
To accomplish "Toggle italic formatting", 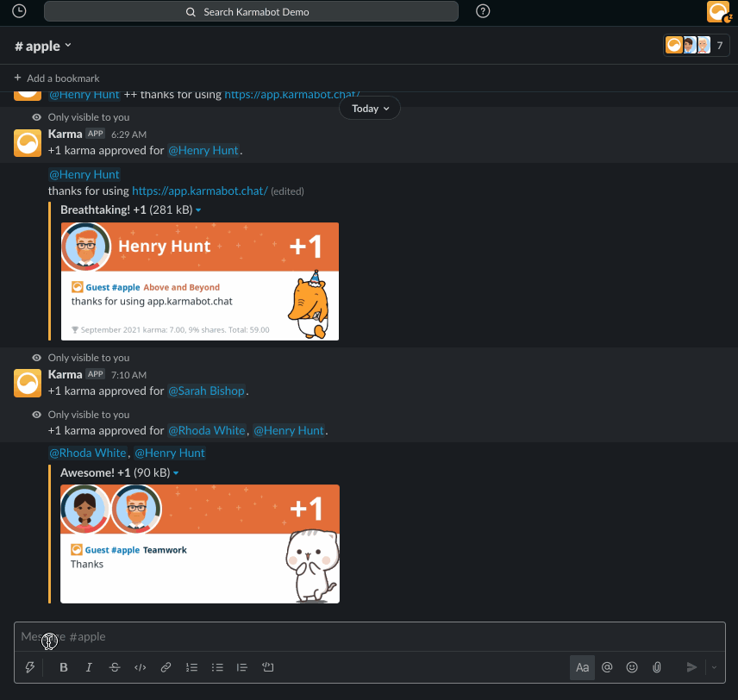I will (x=89, y=667).
